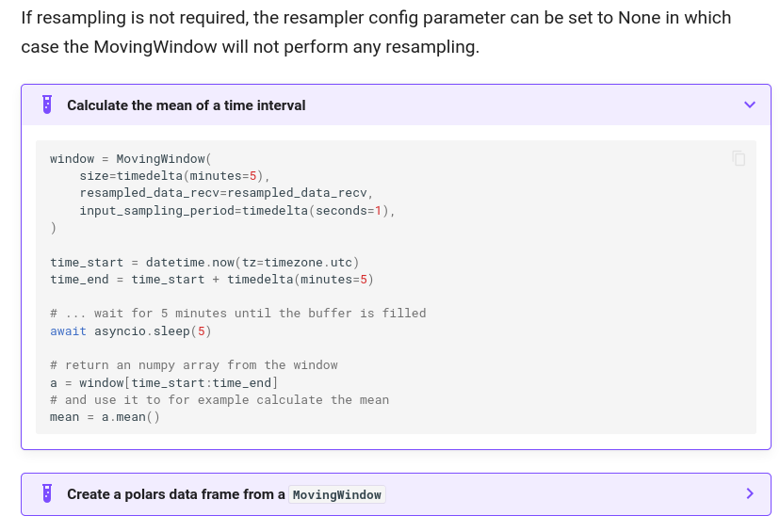The image size is (780, 532).
Task: Click the 'time_end = time_start +' code line
Action: point(211,280)
